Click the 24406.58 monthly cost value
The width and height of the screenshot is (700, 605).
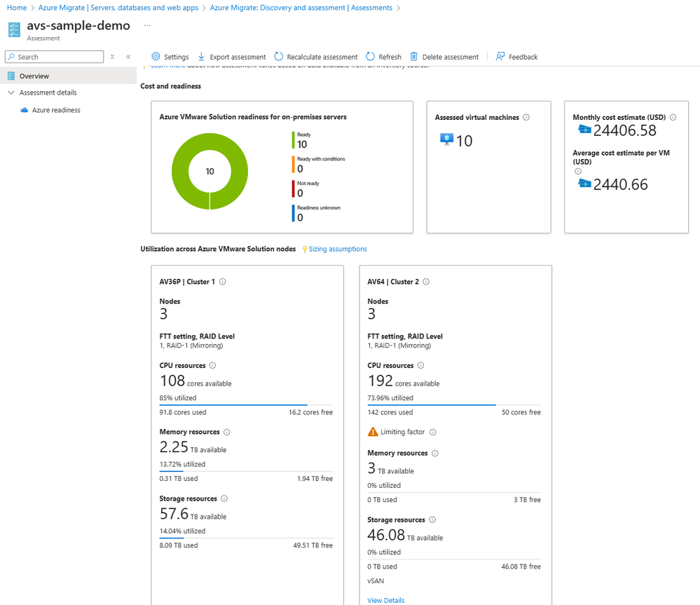(x=624, y=130)
